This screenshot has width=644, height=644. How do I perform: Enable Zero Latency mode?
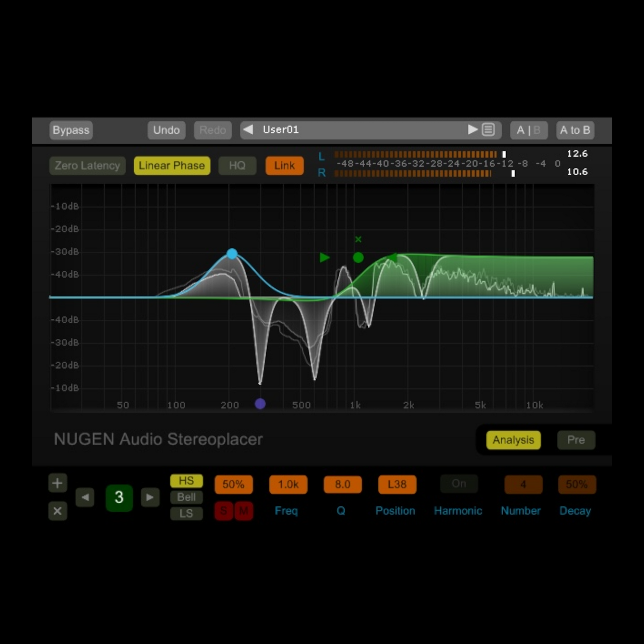pyautogui.click(x=87, y=166)
